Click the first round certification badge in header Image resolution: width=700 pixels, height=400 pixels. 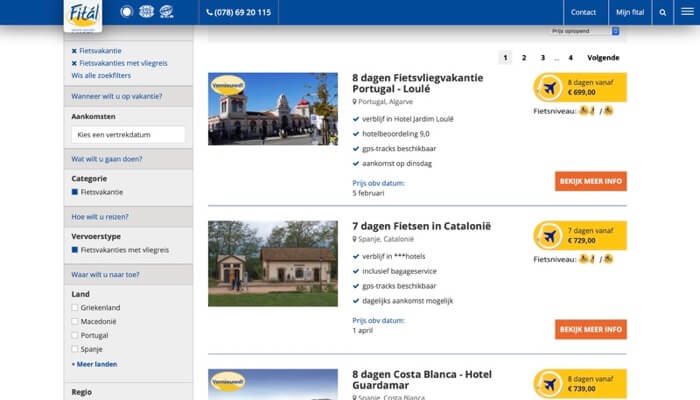point(127,12)
